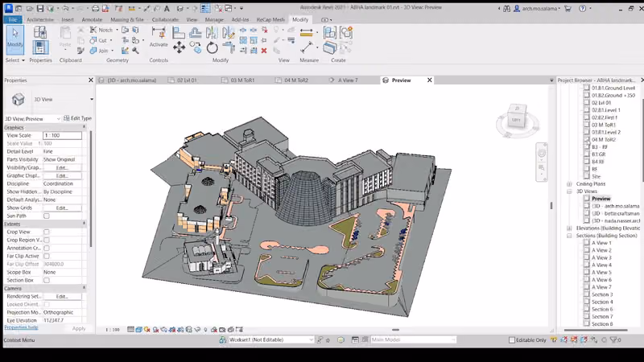This screenshot has height=362, width=644.
Task: Select the Align tool
Action: [x=178, y=32]
